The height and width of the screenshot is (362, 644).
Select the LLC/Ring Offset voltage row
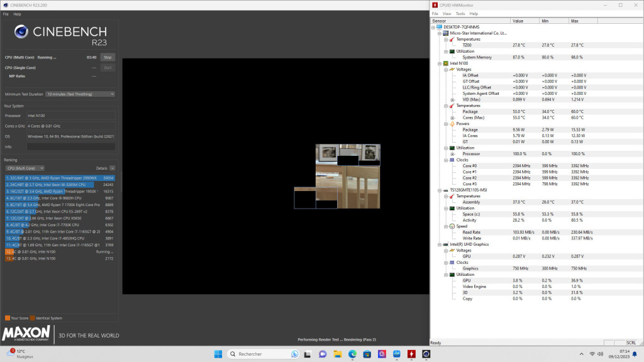[537, 87]
